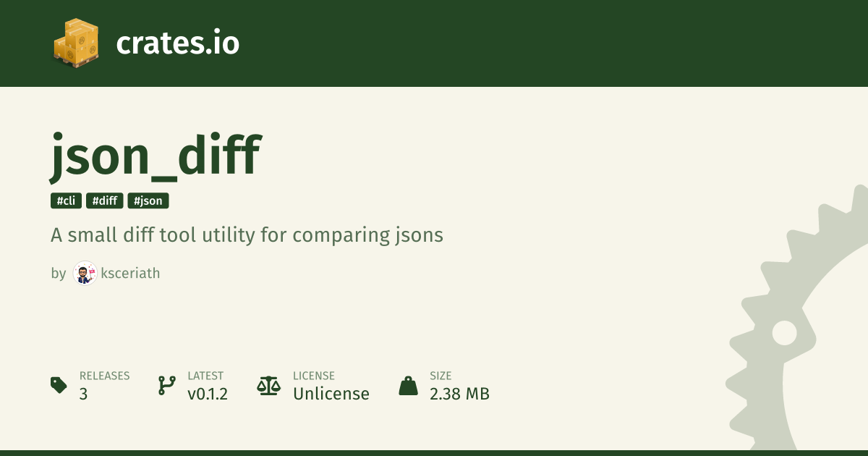
Task: Click the latest version branch icon
Action: point(166,385)
